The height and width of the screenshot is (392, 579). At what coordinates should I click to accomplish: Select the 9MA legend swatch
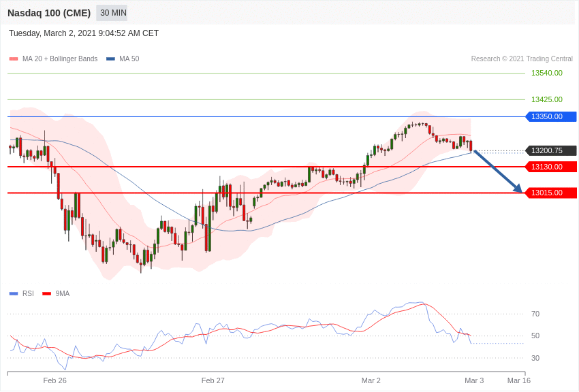point(47,293)
